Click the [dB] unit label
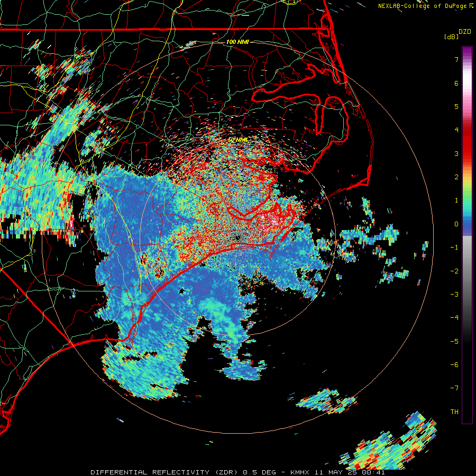Screen dimensions: 476x476 pyautogui.click(x=451, y=36)
